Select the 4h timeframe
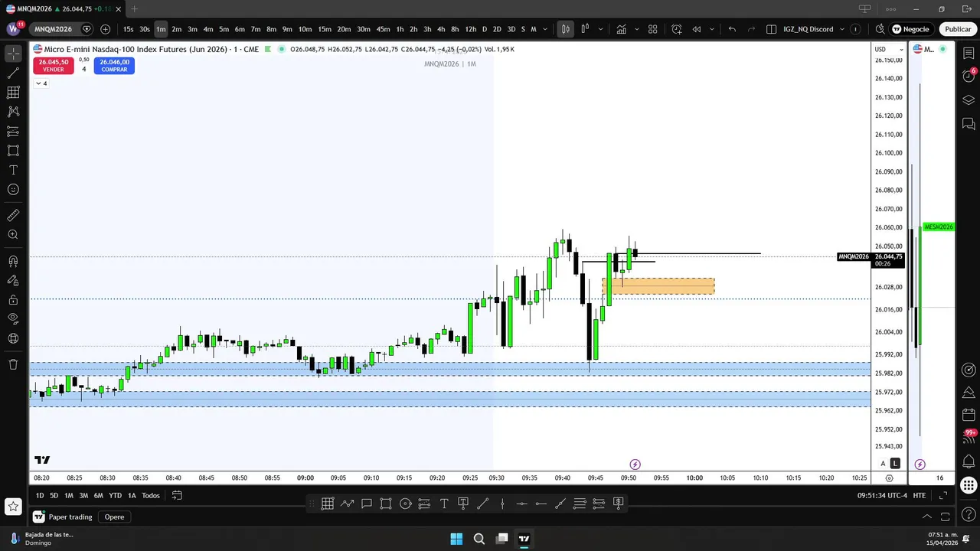This screenshot has width=980, height=551. (441, 29)
